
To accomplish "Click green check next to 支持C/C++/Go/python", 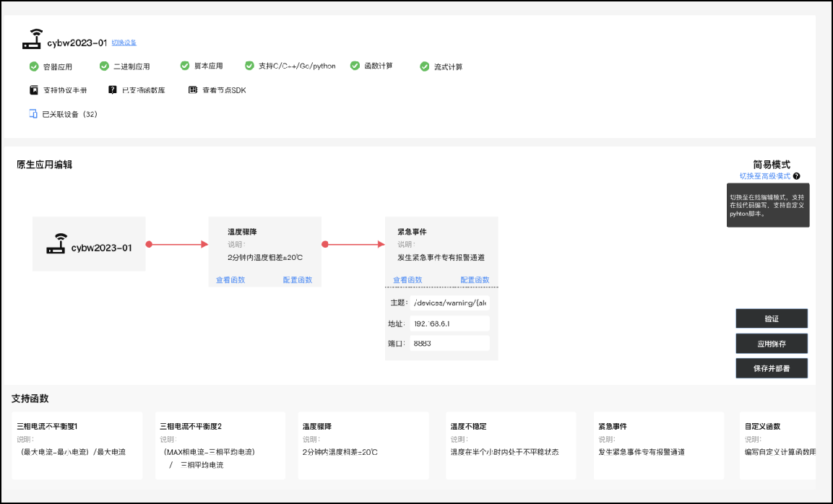I will coord(249,65).
